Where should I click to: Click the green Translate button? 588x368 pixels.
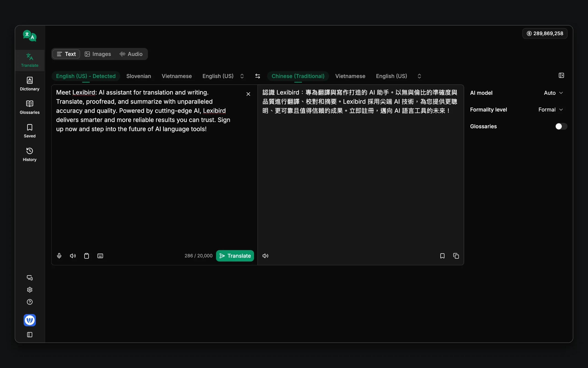point(235,256)
